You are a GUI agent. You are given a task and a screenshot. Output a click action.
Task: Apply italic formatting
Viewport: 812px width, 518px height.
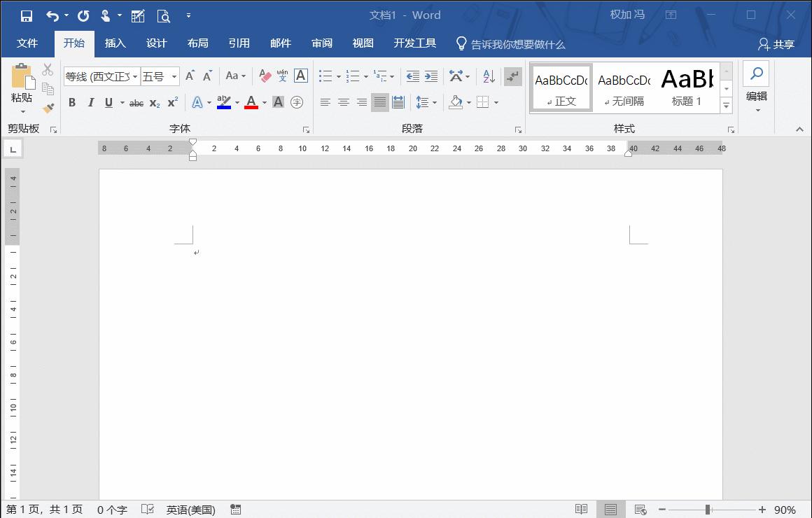pyautogui.click(x=90, y=102)
